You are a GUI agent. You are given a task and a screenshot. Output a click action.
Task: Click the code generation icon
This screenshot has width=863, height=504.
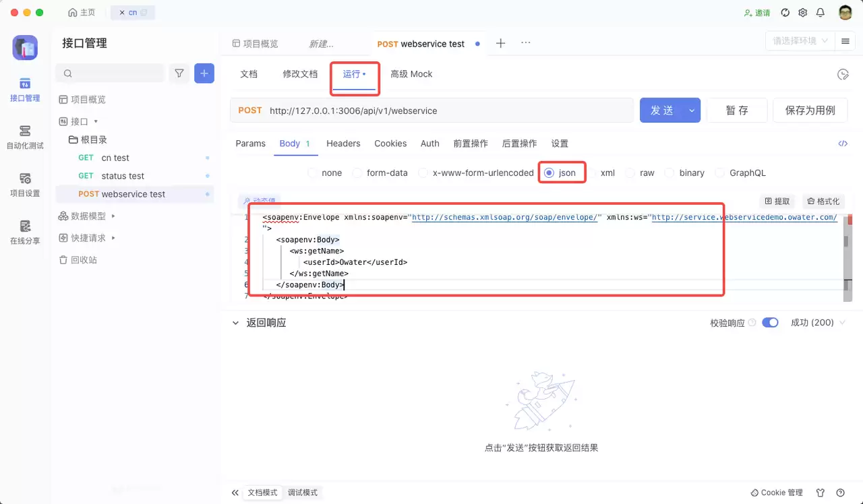coord(842,144)
